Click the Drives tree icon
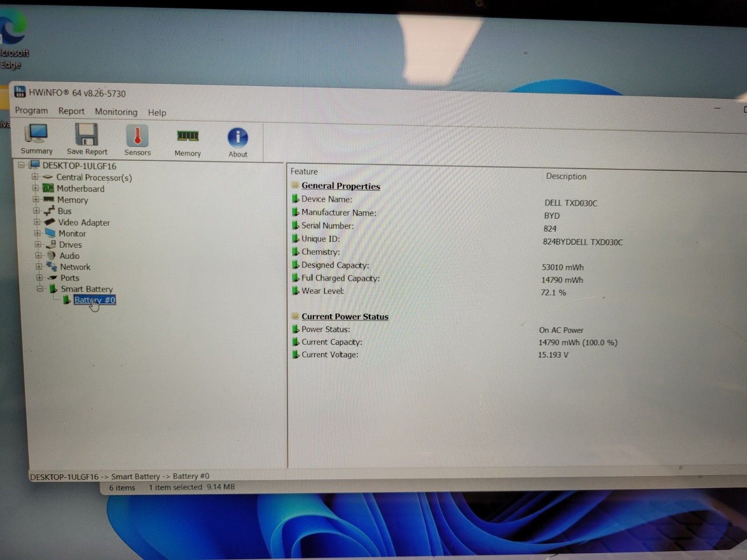The width and height of the screenshot is (747, 560). [51, 244]
